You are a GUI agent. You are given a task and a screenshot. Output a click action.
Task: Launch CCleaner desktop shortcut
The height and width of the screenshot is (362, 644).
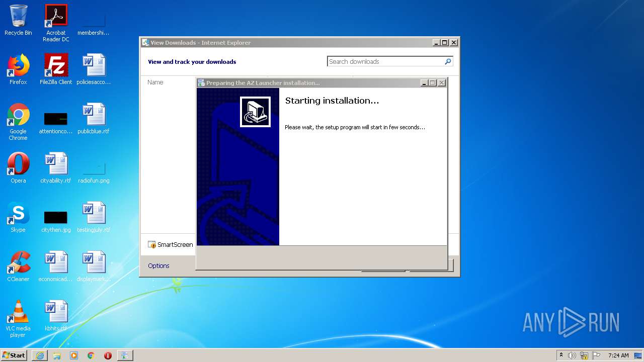pyautogui.click(x=18, y=266)
